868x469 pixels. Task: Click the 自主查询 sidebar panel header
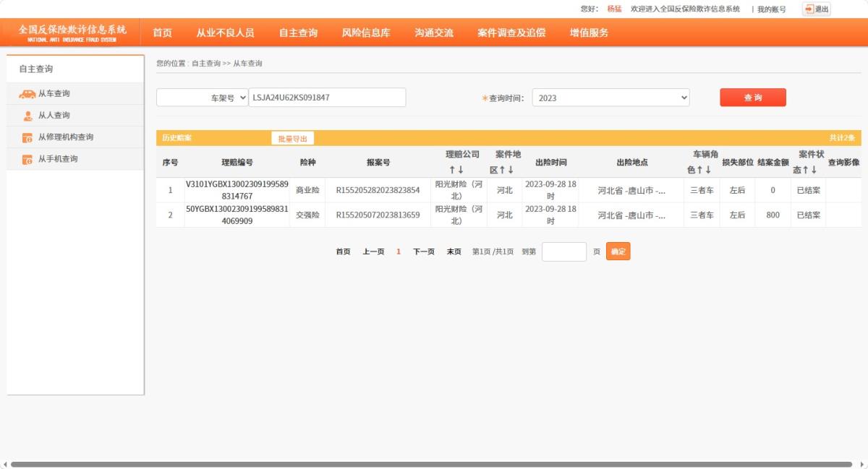[x=75, y=69]
